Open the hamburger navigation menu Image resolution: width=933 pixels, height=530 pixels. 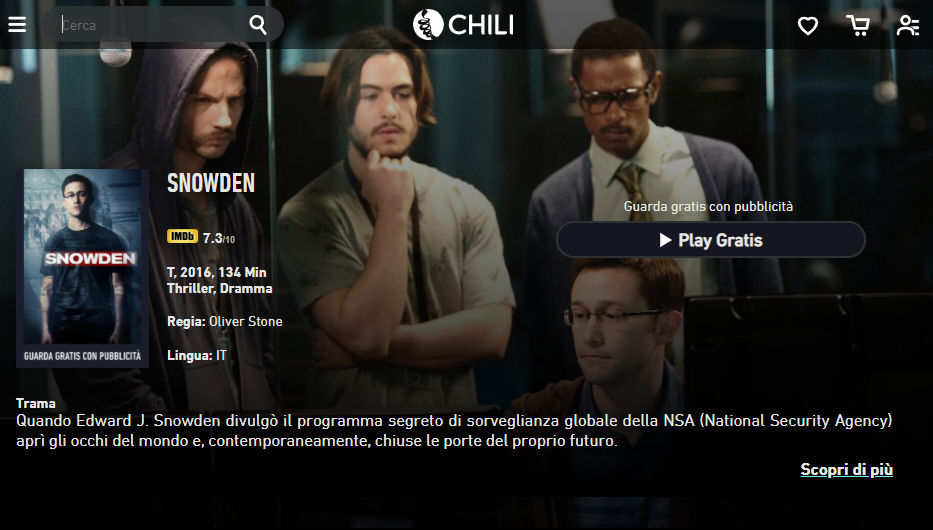[17, 25]
